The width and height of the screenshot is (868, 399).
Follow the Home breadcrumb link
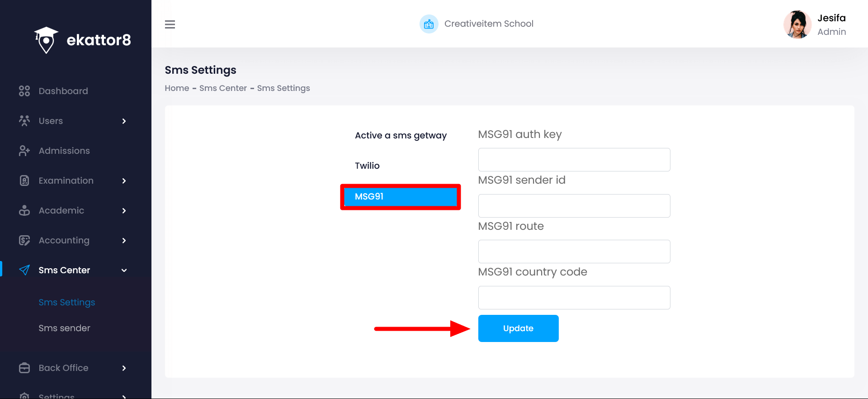(177, 88)
